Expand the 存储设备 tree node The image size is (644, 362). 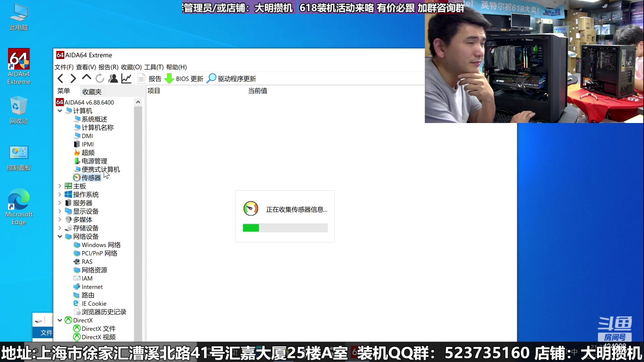point(60,228)
